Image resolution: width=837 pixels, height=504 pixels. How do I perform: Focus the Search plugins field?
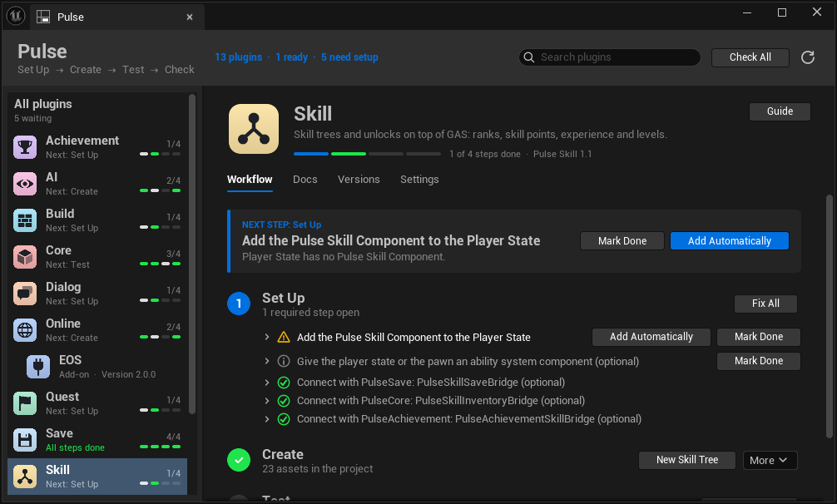pyautogui.click(x=610, y=57)
